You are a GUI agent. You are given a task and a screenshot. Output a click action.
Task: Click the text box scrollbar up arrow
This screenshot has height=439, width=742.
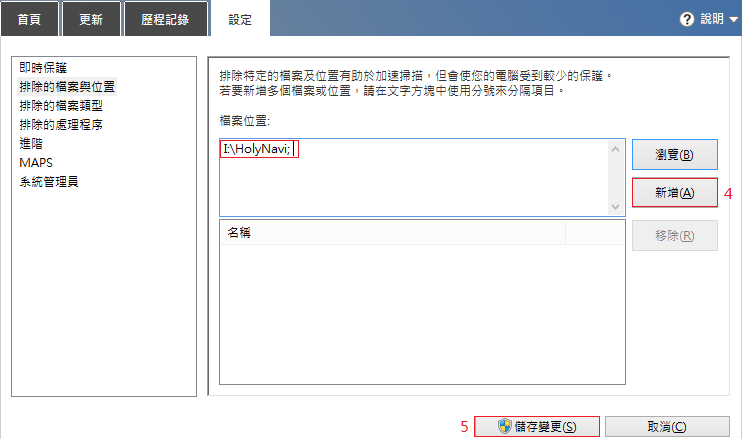[615, 149]
